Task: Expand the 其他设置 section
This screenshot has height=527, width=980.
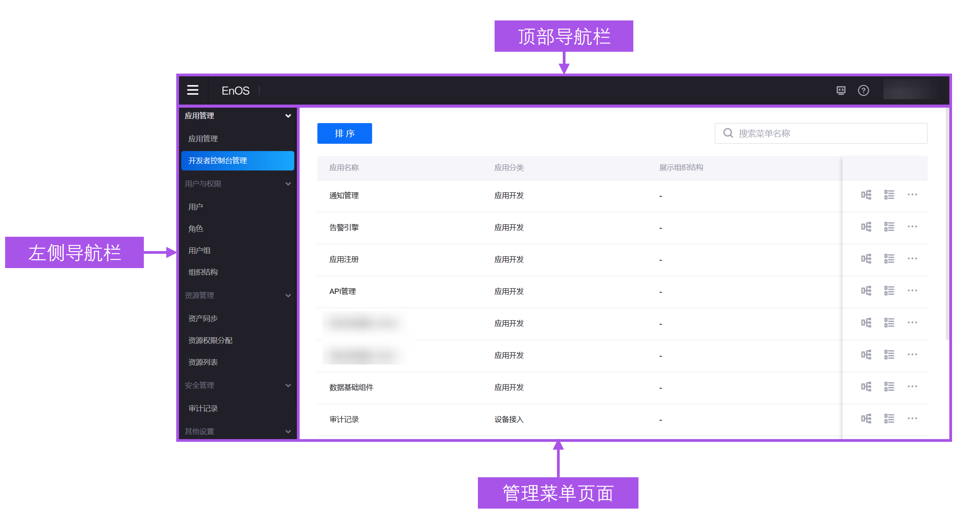Action: point(288,432)
